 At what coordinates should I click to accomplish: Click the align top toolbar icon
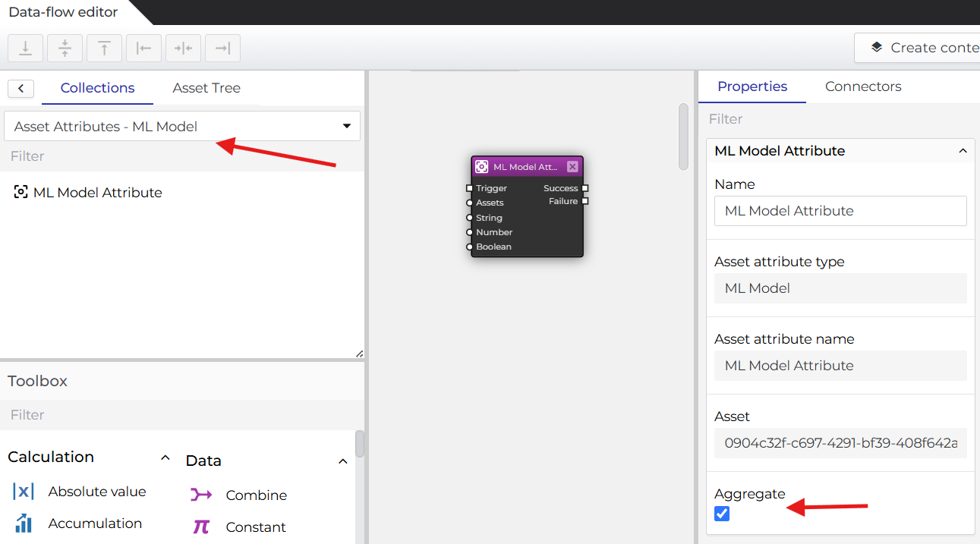coord(104,48)
